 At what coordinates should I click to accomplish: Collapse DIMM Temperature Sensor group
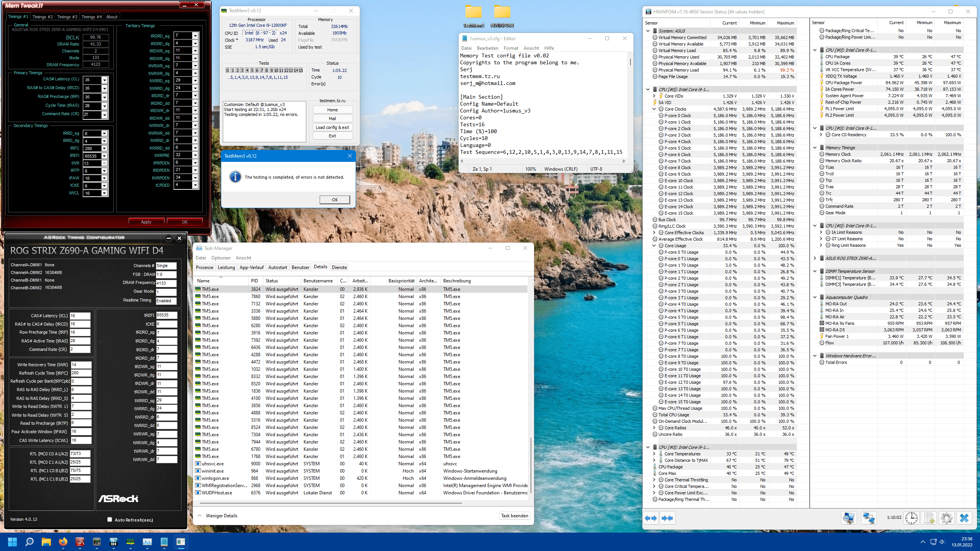point(815,271)
